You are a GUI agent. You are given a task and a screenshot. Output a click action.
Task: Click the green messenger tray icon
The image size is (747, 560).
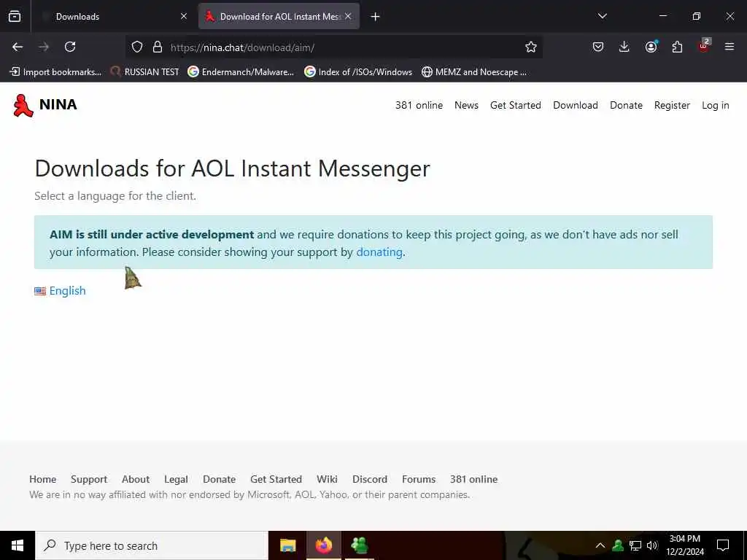point(618,545)
